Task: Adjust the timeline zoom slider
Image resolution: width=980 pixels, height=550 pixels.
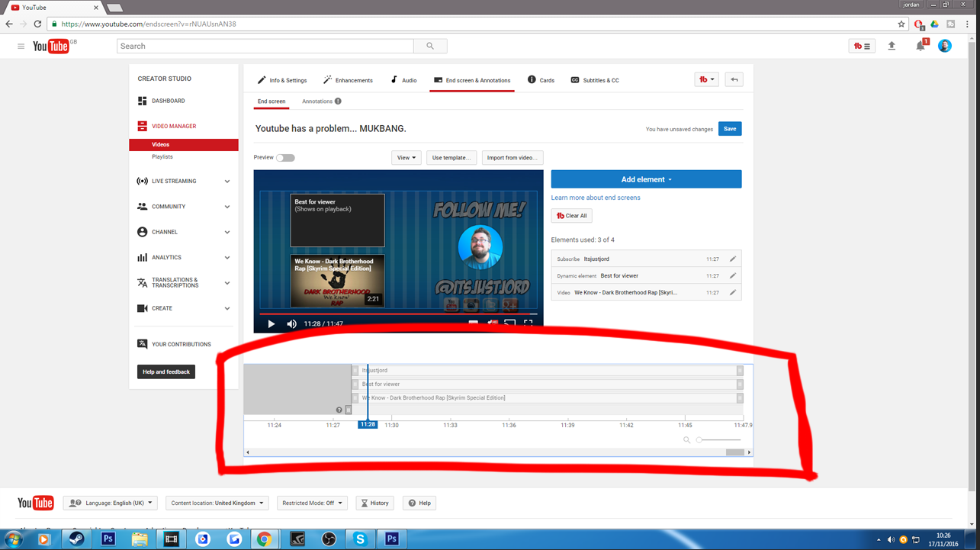Action: coord(718,440)
